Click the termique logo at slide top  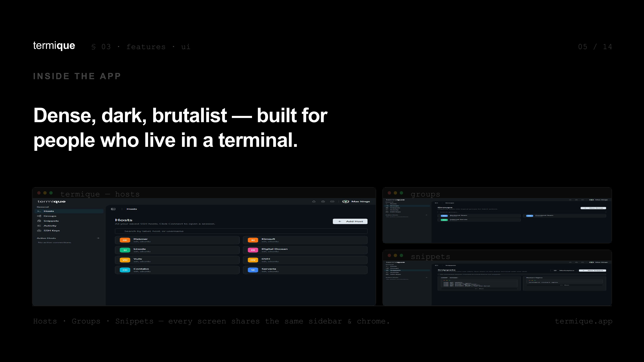tap(54, 46)
